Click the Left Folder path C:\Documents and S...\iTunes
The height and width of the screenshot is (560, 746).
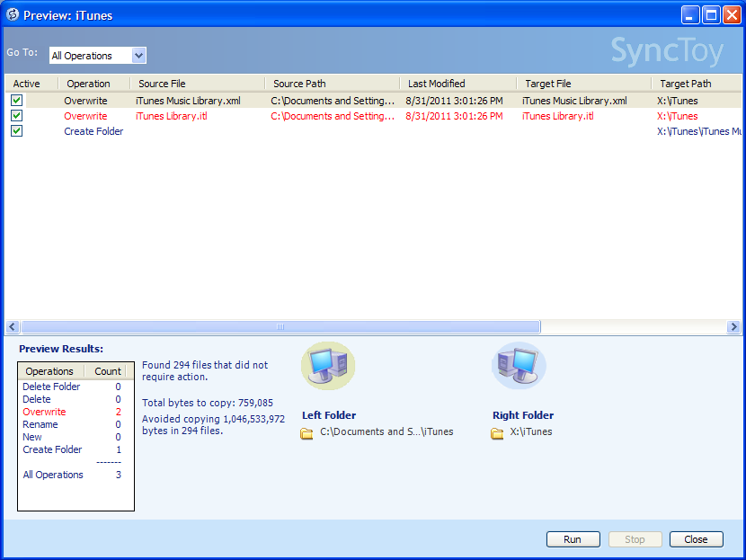click(x=386, y=431)
